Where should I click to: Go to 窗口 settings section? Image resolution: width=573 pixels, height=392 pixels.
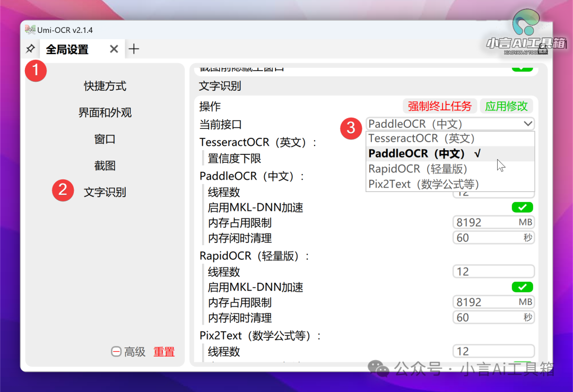[x=105, y=139]
